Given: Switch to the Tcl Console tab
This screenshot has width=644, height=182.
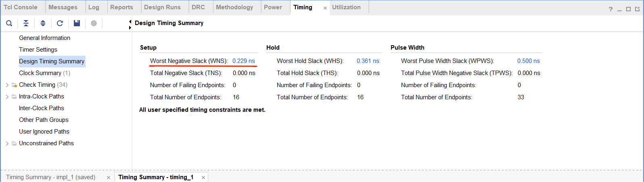Looking at the screenshot, I should pos(21,7).
